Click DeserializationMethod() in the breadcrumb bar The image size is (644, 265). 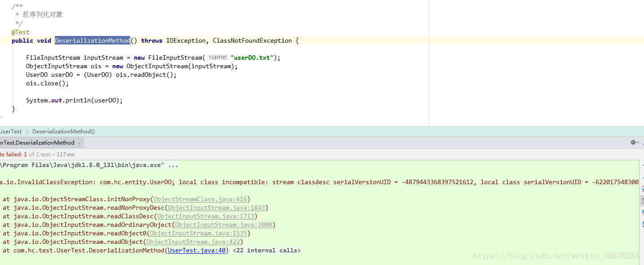click(x=63, y=132)
